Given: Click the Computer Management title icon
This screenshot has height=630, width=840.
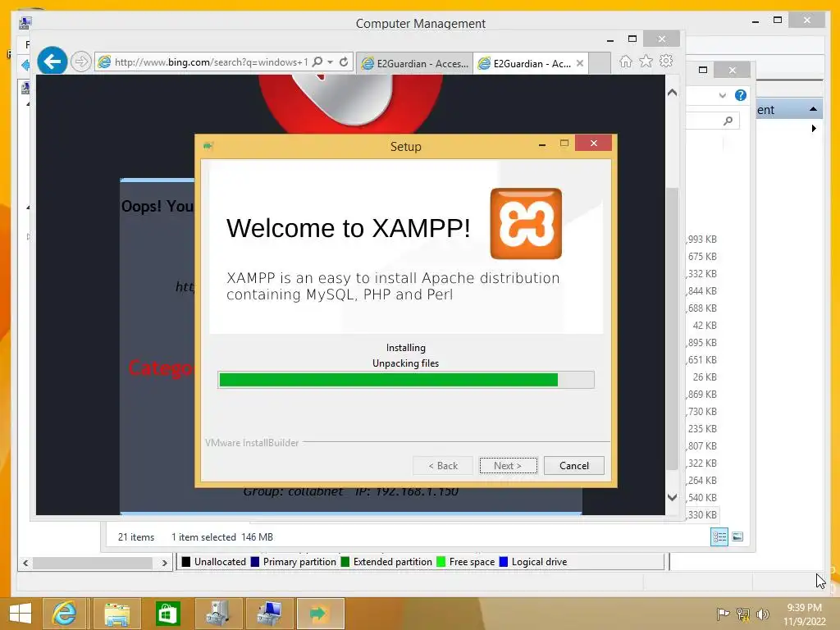Looking at the screenshot, I should point(25,23).
